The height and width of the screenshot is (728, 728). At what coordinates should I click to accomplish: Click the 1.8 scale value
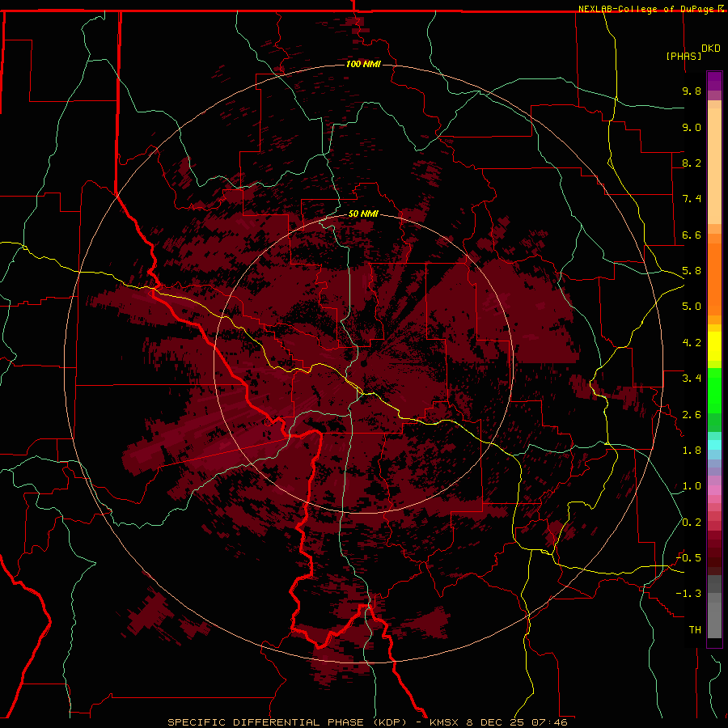click(692, 451)
